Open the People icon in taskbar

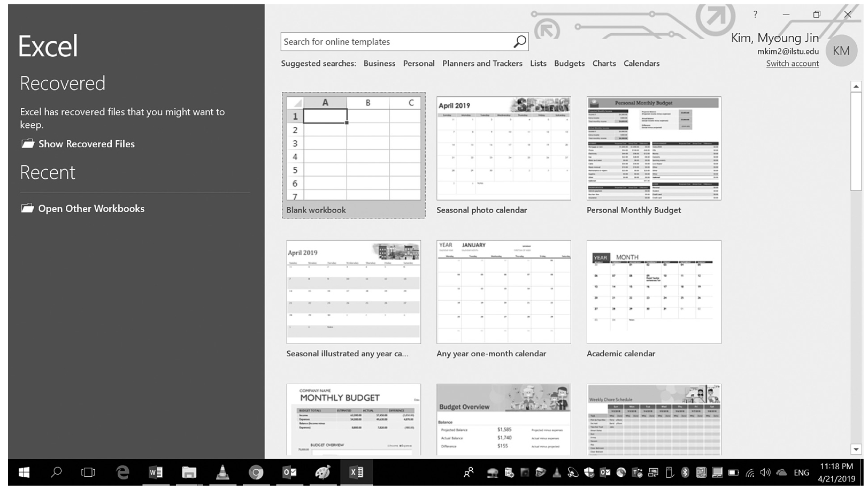click(468, 472)
